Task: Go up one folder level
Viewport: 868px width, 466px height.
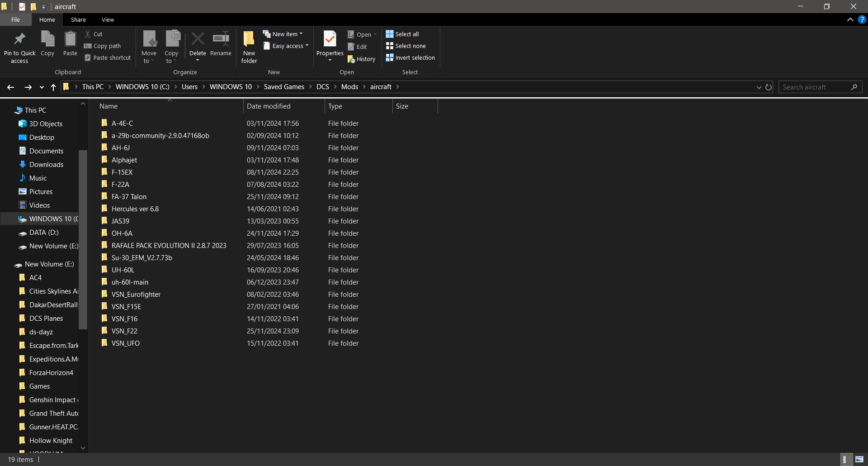Action: (53, 87)
